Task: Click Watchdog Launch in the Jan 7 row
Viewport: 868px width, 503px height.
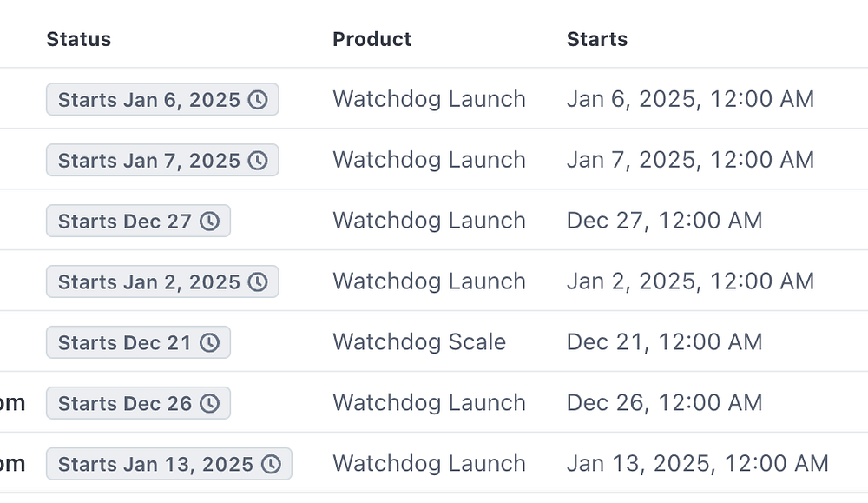Action: [429, 160]
